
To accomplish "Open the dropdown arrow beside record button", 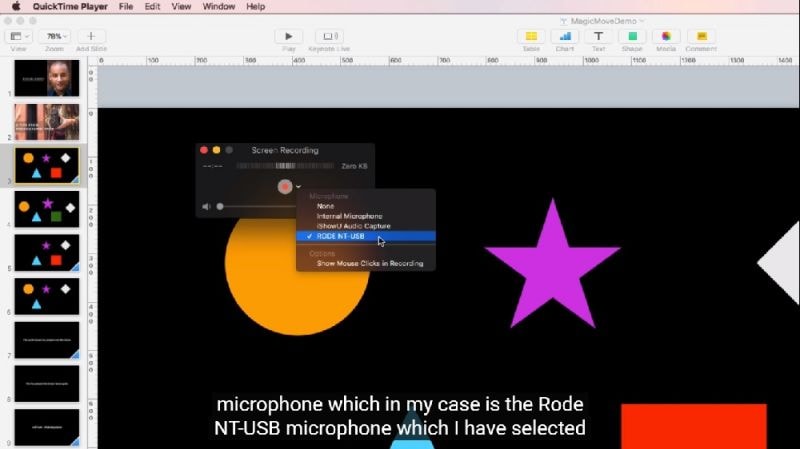I will pyautogui.click(x=298, y=187).
